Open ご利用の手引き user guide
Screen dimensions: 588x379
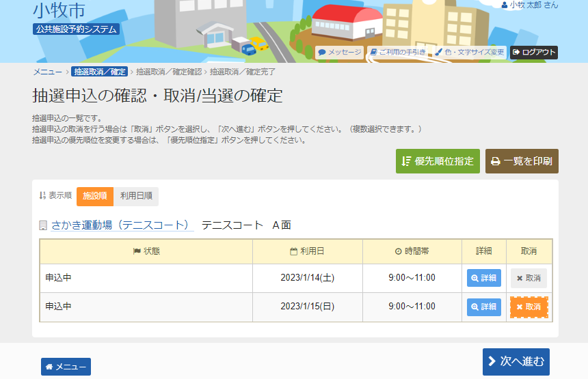pos(397,52)
